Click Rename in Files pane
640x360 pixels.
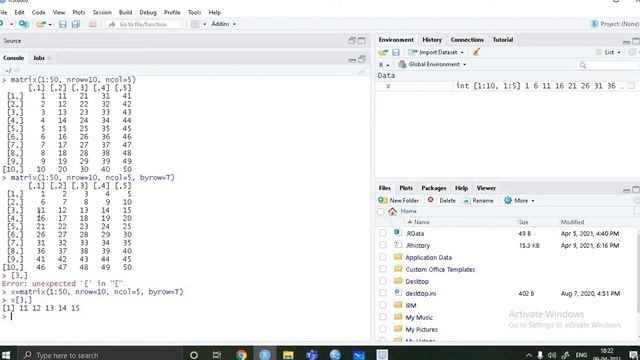click(x=478, y=200)
